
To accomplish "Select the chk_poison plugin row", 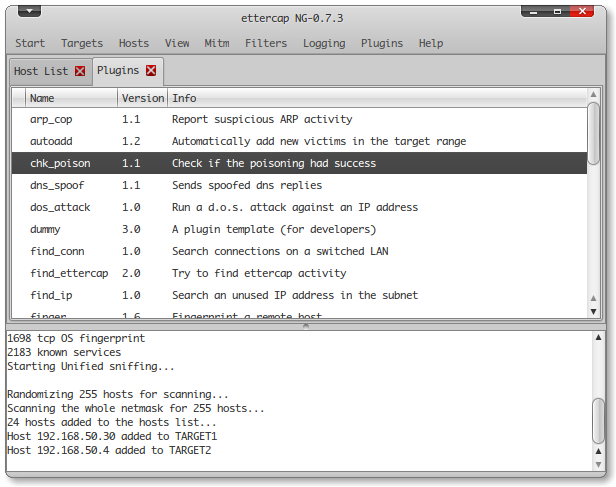I will click(x=299, y=163).
